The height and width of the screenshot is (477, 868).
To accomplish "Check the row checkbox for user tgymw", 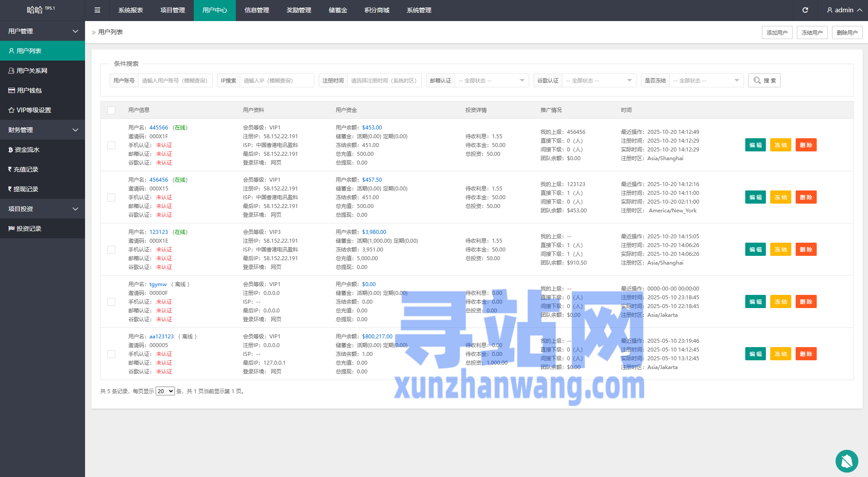I will (x=111, y=302).
